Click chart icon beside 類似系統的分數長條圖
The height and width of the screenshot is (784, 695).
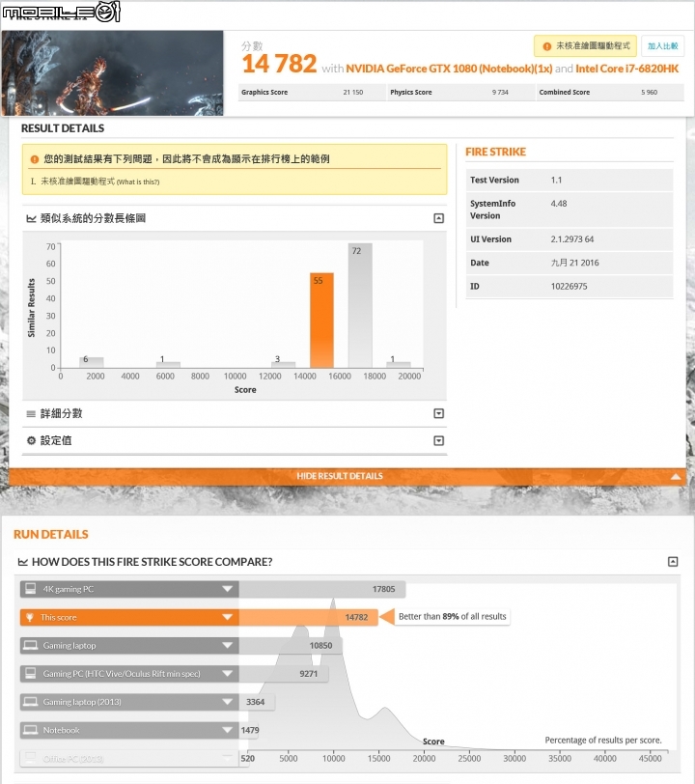[31, 218]
